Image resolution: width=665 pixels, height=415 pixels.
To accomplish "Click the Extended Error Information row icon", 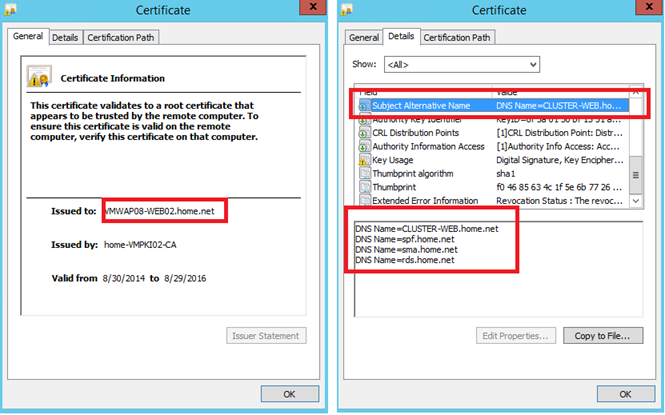I will (364, 201).
